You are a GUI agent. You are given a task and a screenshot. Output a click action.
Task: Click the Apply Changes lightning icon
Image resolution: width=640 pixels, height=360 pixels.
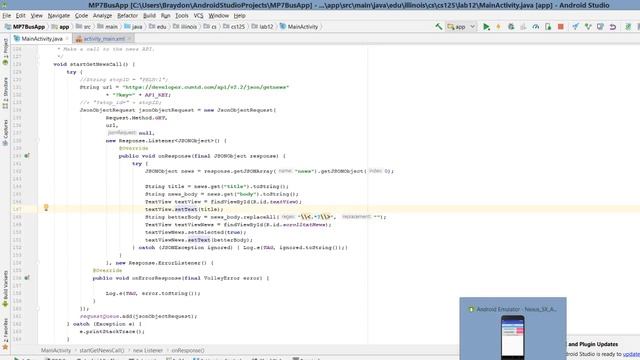[498, 27]
